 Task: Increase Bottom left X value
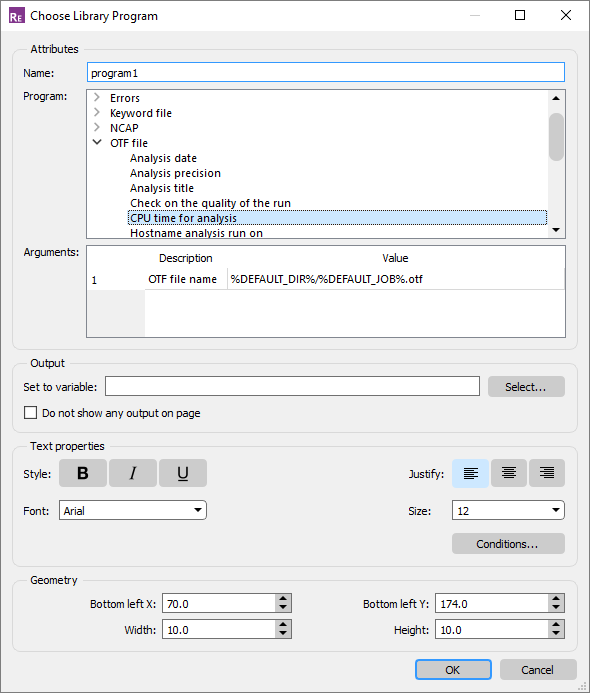283,599
